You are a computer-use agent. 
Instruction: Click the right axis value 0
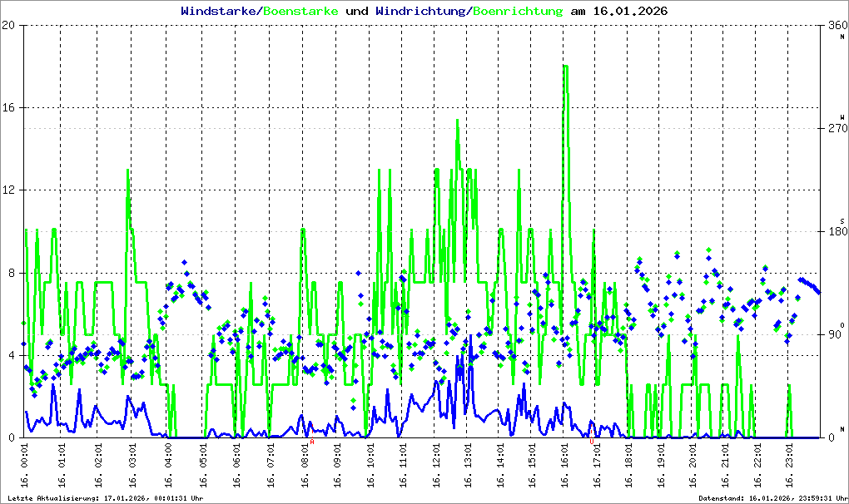[x=832, y=437]
